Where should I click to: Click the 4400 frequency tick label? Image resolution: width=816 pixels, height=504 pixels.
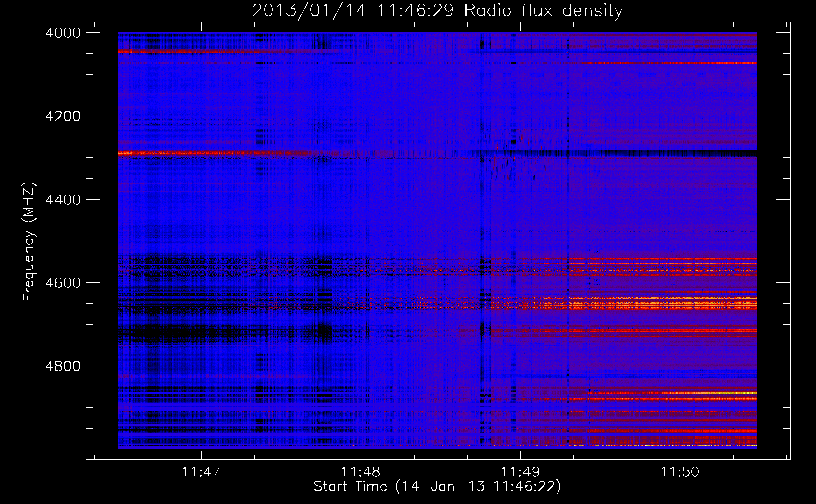point(63,199)
